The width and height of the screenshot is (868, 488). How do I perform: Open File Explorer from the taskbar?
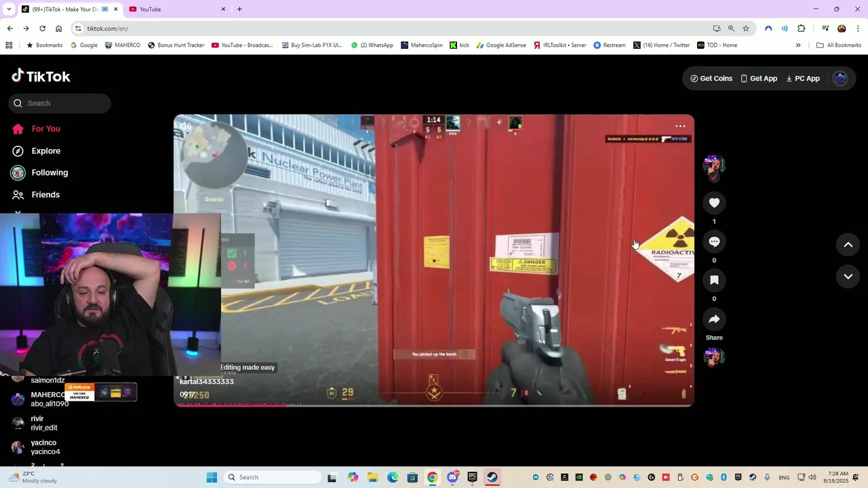(373, 477)
